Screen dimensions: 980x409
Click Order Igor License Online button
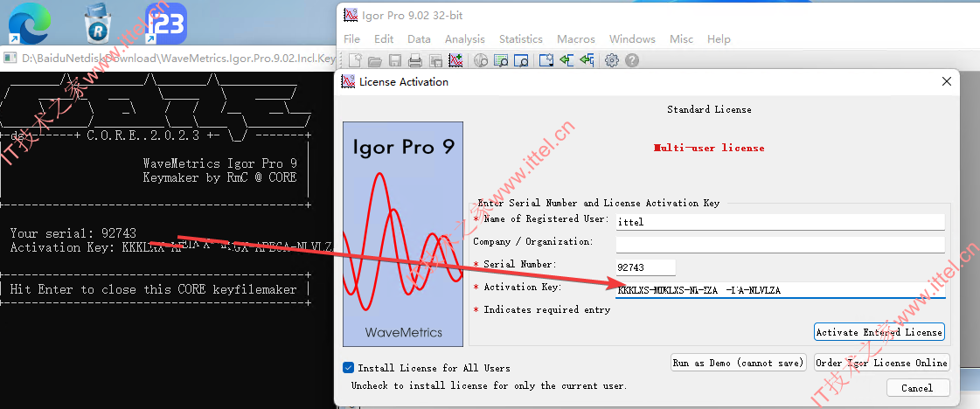pos(881,363)
